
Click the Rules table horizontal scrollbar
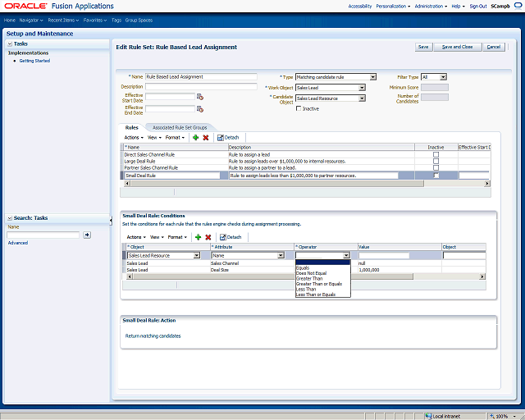coord(277,184)
